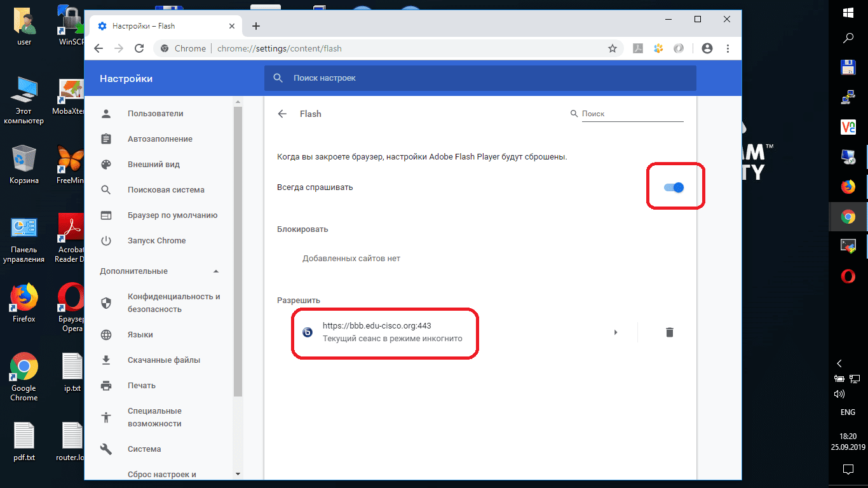Open the user folder desktop icon

click(x=24, y=27)
